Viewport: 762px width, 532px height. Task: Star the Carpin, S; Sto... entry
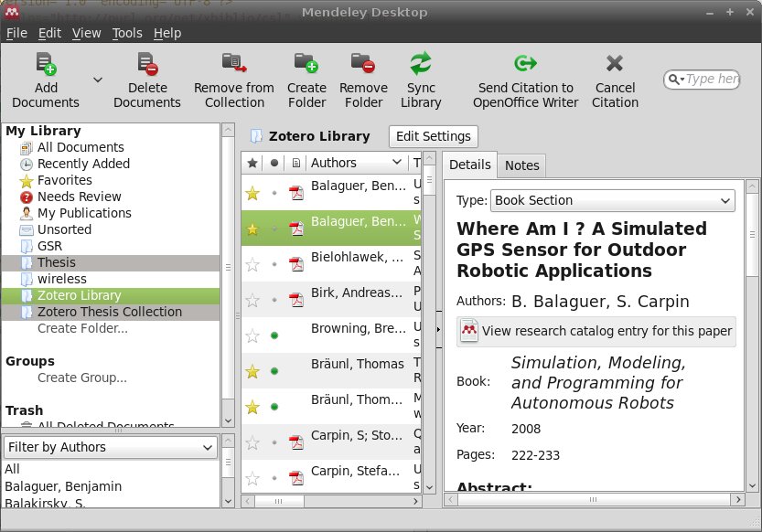tap(252, 442)
